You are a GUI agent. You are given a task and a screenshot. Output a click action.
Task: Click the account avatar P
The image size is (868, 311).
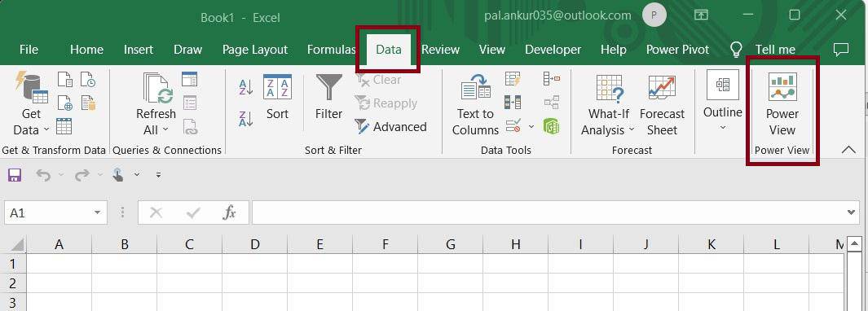[654, 15]
